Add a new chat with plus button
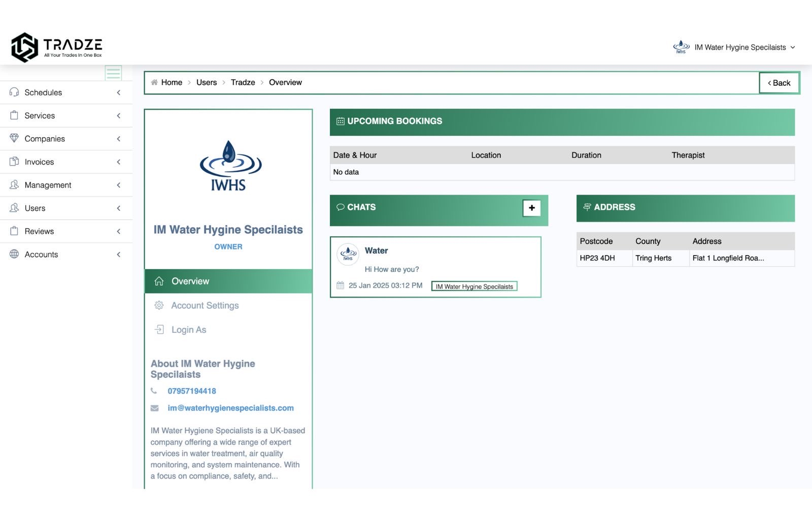The image size is (812, 508). click(x=532, y=208)
